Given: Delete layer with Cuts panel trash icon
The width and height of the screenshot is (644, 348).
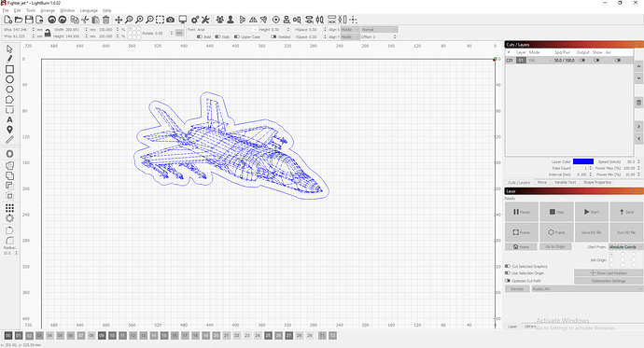Looking at the screenshot, I should click(638, 103).
